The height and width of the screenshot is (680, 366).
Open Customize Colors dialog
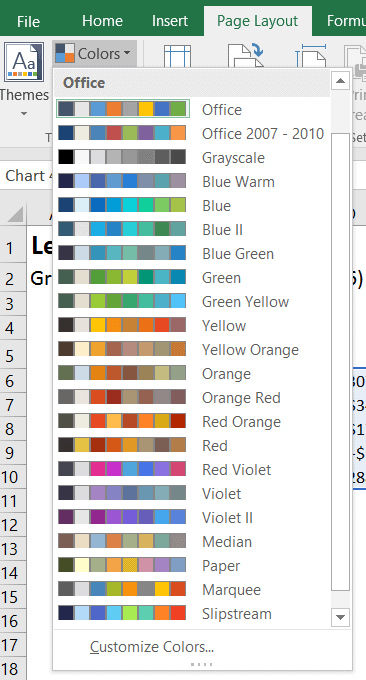[152, 647]
